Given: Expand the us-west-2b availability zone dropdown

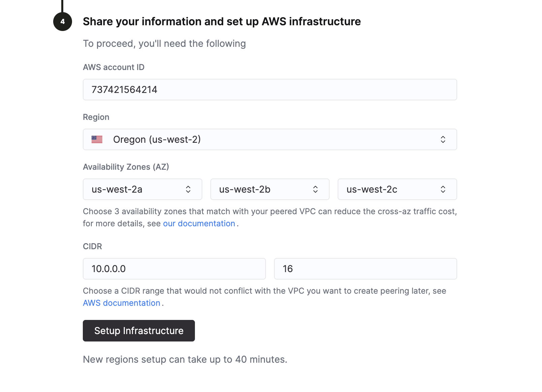Looking at the screenshot, I should pos(263,189).
